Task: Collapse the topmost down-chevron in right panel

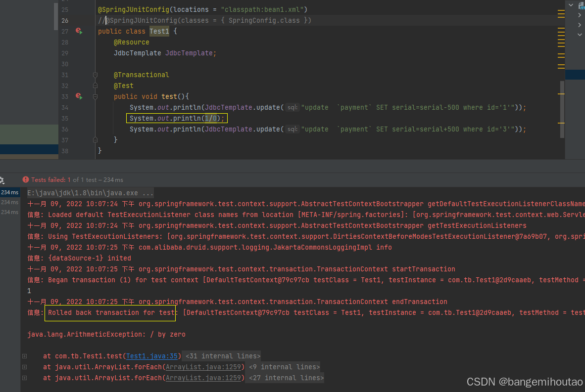Action: (571, 5)
